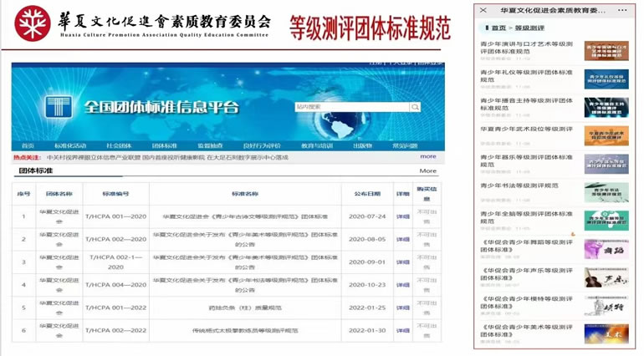Screen dimensions: 644x356
Task: Open article 青少年播音主持等级测评团体标准规范
Action: pos(526,104)
